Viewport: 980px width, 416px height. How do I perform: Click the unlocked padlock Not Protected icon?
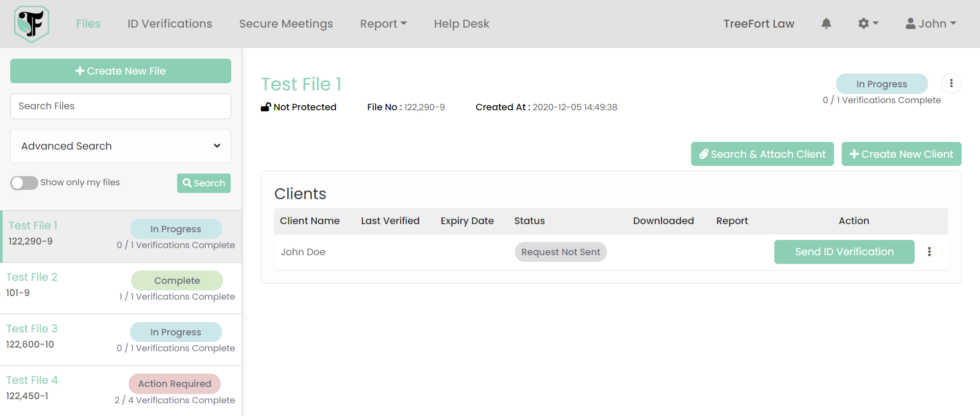pyautogui.click(x=266, y=107)
